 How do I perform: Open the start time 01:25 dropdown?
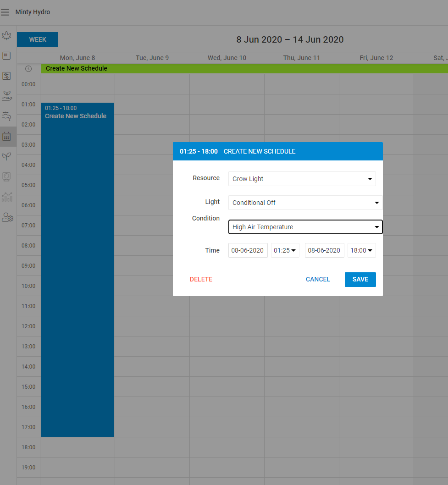(285, 250)
